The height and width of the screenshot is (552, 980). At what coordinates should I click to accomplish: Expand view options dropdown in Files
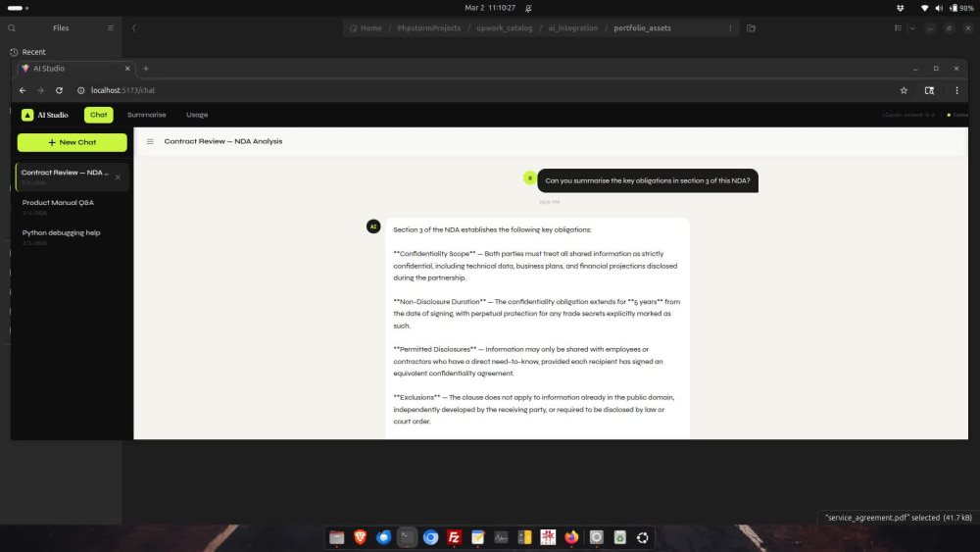pyautogui.click(x=912, y=28)
